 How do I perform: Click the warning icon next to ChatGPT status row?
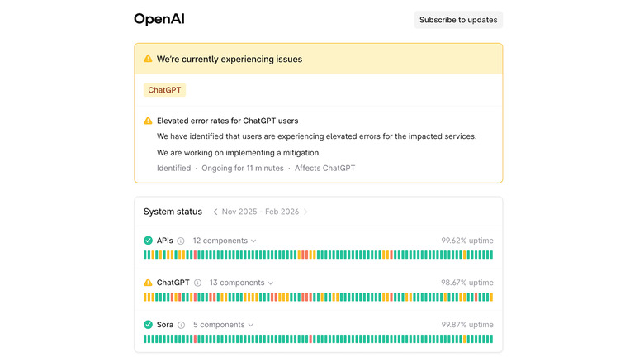tap(148, 283)
